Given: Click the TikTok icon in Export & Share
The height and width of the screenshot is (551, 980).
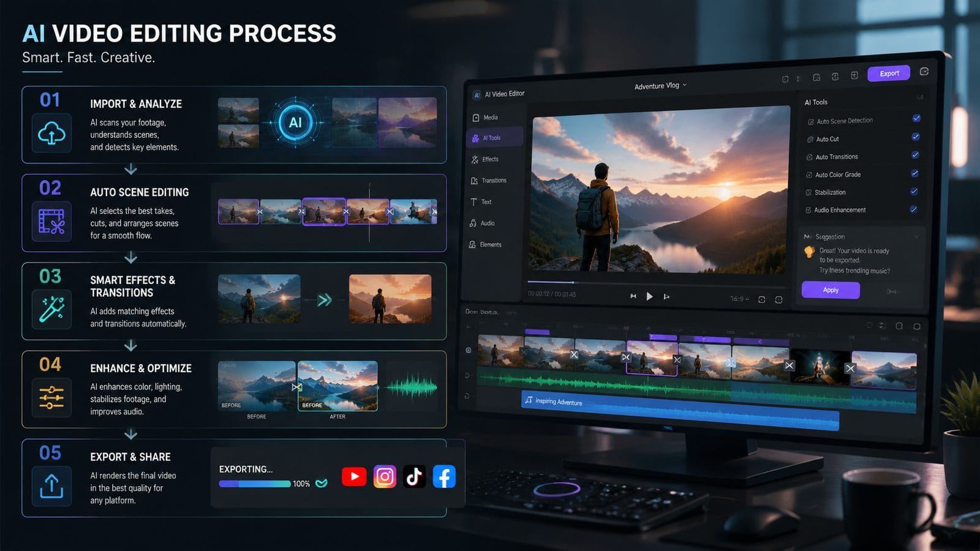Looking at the screenshot, I should point(415,476).
